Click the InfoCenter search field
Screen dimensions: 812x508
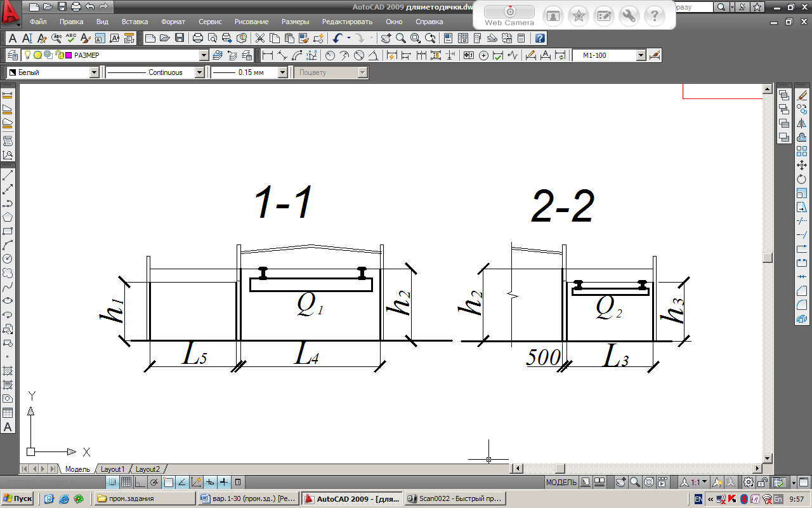tap(694, 7)
